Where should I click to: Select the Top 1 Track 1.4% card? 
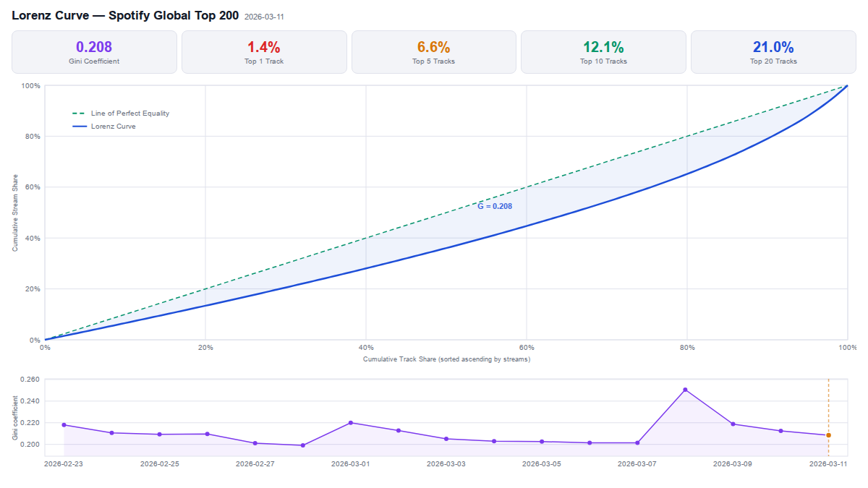click(x=264, y=52)
